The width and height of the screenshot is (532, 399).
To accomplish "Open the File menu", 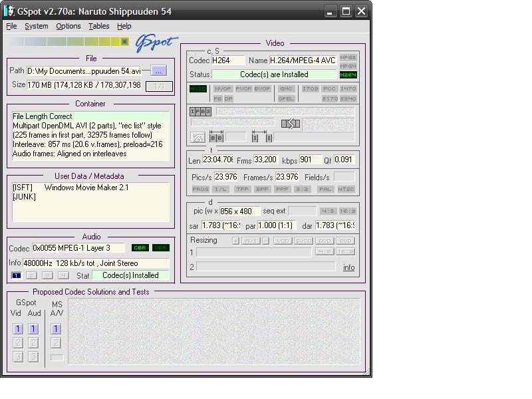I will click(11, 26).
